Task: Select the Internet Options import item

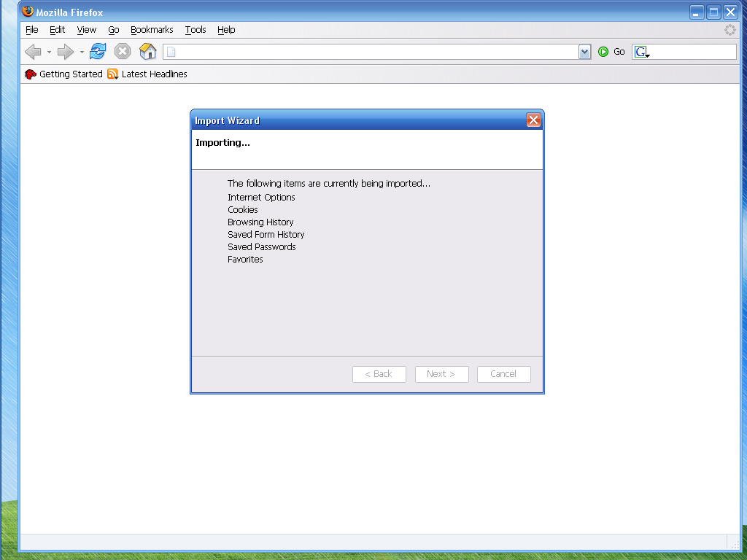Action: (261, 197)
